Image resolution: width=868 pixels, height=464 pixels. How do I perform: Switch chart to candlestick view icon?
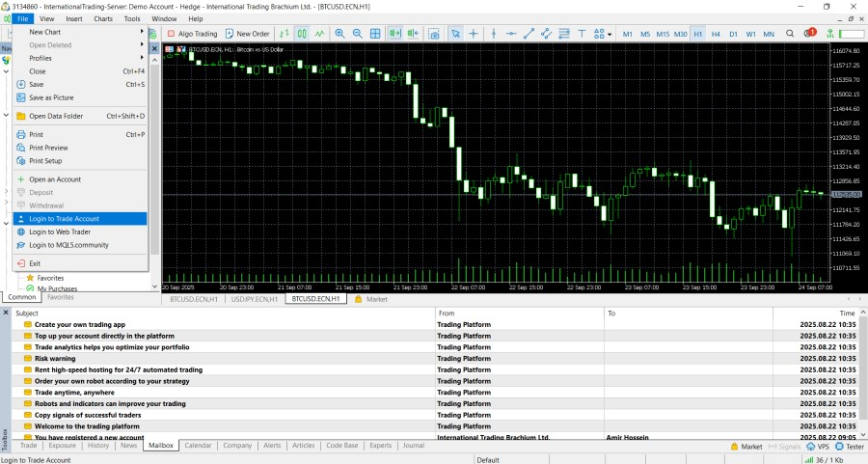pyautogui.click(x=302, y=34)
